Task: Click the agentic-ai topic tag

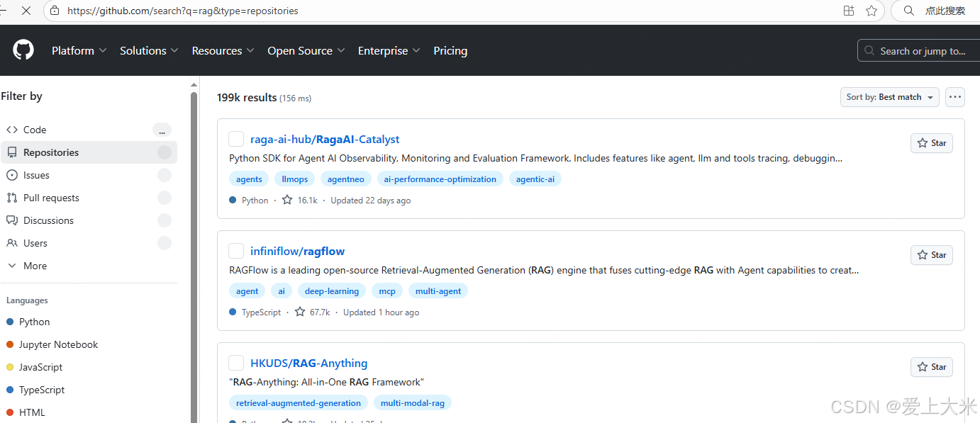Action: pos(535,179)
